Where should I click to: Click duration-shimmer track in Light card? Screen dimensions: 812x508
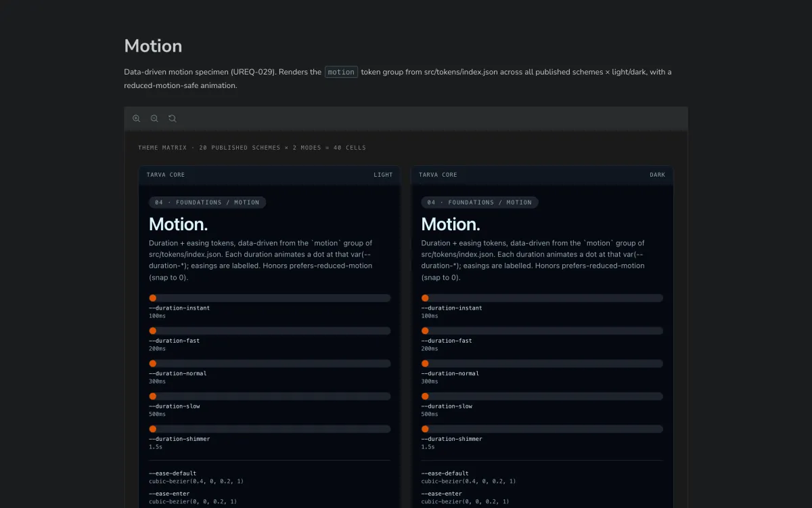[270, 429]
